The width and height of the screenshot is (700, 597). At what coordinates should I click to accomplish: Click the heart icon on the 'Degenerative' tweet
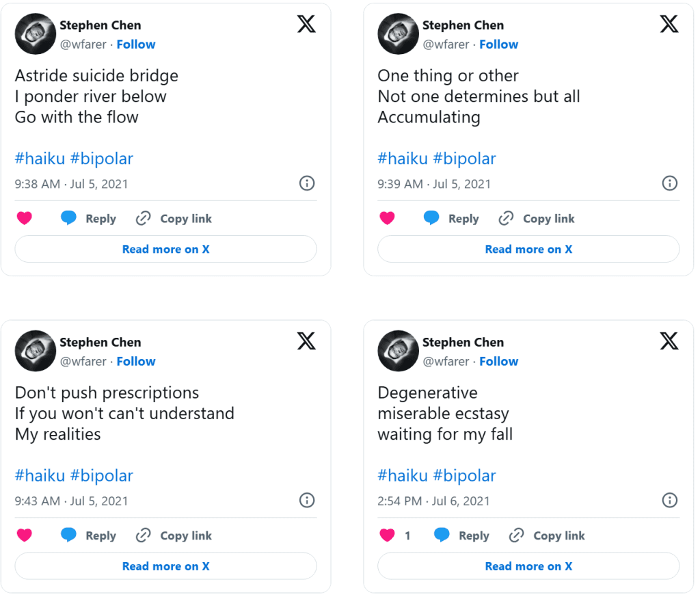click(387, 535)
